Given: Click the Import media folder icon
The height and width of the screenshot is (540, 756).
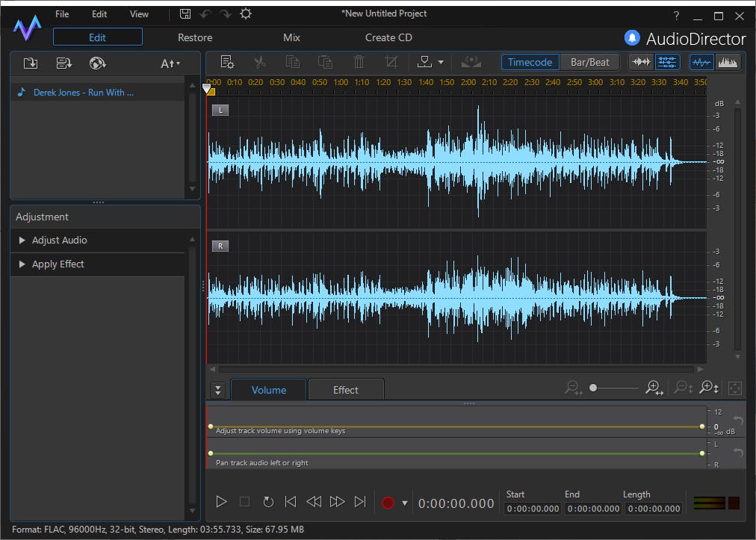Looking at the screenshot, I should [x=30, y=63].
